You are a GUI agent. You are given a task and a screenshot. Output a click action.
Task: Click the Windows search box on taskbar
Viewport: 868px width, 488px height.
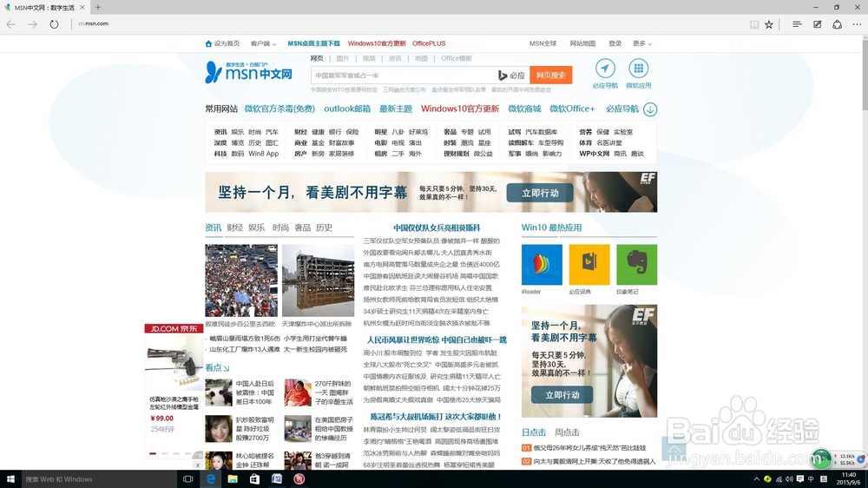[99, 479]
